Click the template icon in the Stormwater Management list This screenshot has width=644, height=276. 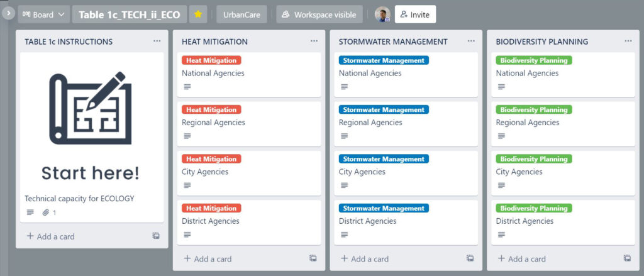(x=470, y=258)
